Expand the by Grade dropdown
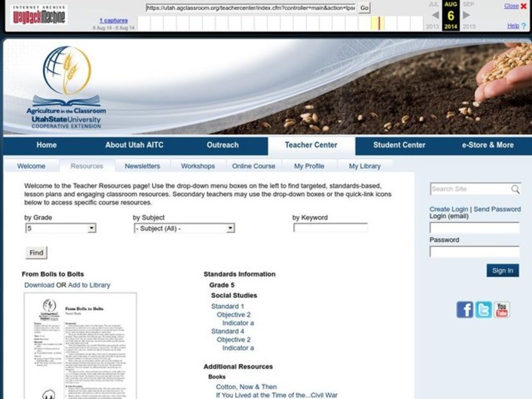 click(x=91, y=228)
